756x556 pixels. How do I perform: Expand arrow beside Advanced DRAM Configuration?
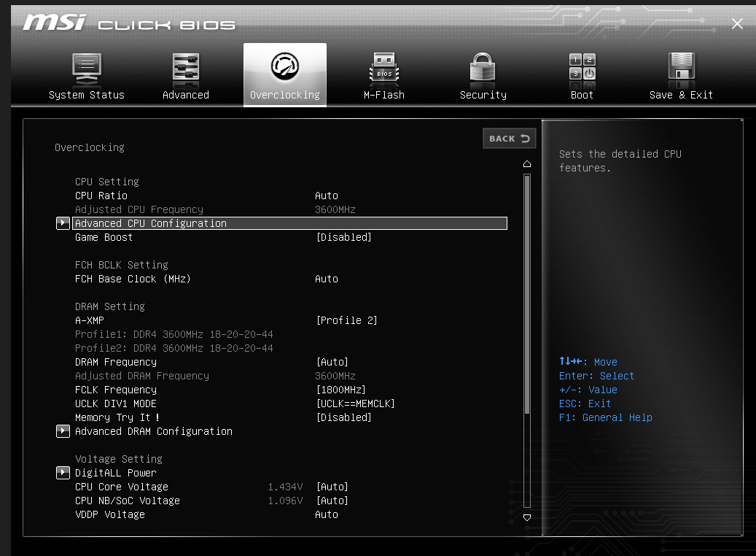pyautogui.click(x=63, y=431)
